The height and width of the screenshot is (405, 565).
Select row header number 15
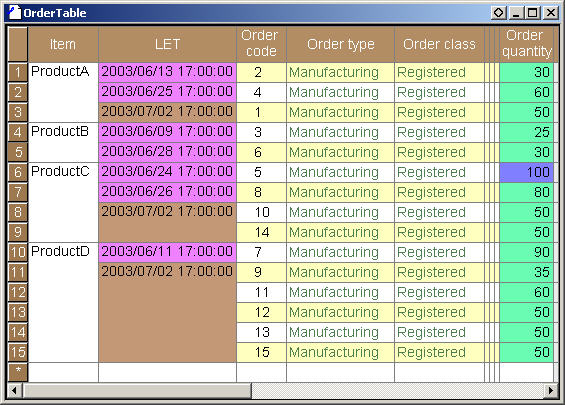click(18, 352)
